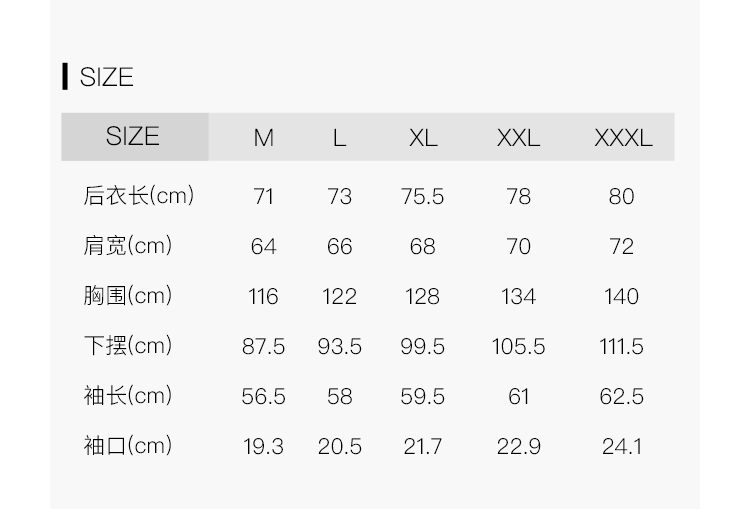
Task: Click the 140 chest value for XXXL
Action: 621,296
